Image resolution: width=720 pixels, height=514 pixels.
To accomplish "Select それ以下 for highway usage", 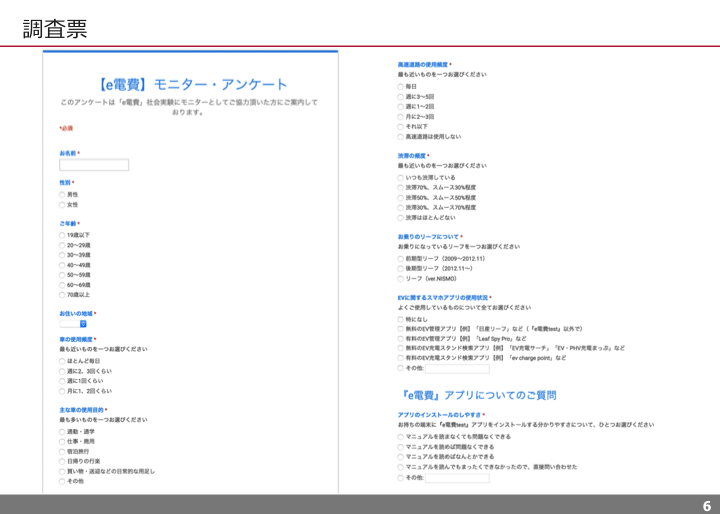I will pyautogui.click(x=400, y=127).
